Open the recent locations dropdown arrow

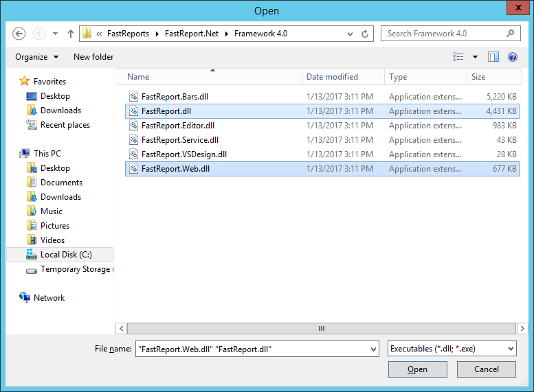55,34
